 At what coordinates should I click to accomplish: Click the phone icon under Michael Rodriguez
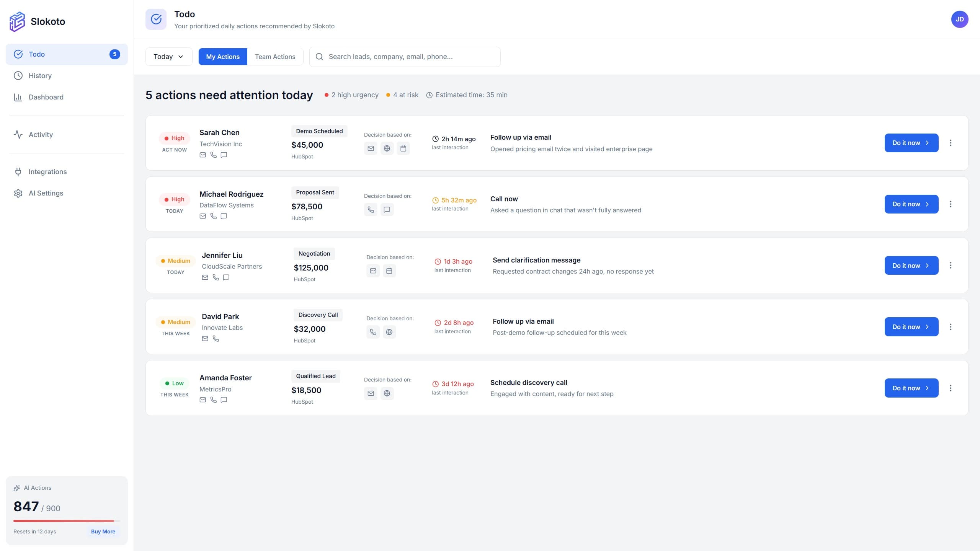point(213,216)
